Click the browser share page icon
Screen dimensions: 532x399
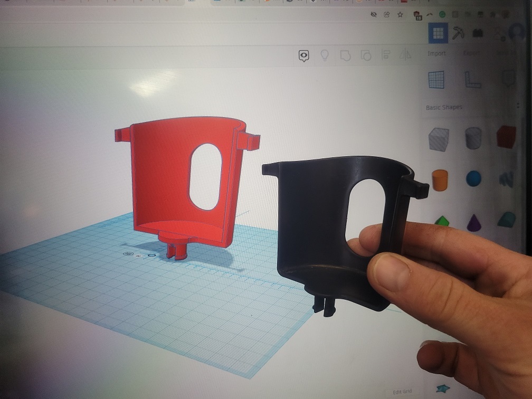tap(386, 15)
